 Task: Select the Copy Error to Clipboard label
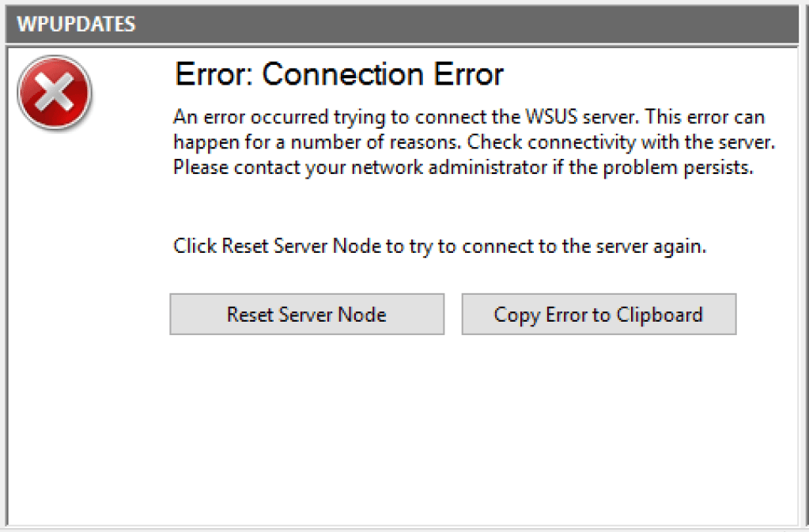point(598,314)
